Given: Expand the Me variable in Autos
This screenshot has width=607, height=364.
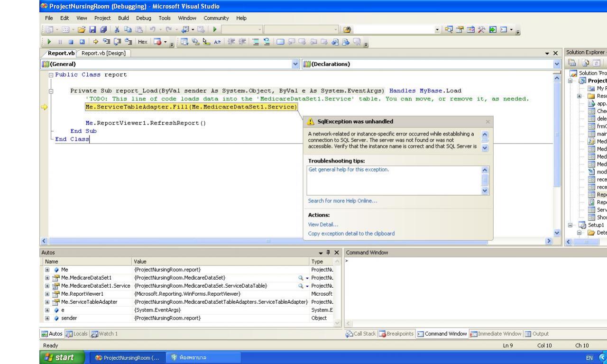Looking at the screenshot, I should click(47, 269).
